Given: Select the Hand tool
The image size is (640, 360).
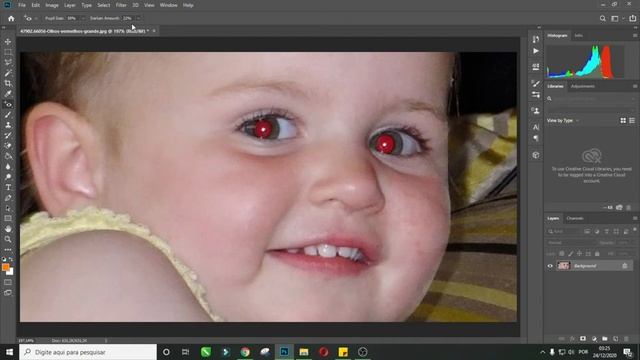Looking at the screenshot, I should 8,229.
